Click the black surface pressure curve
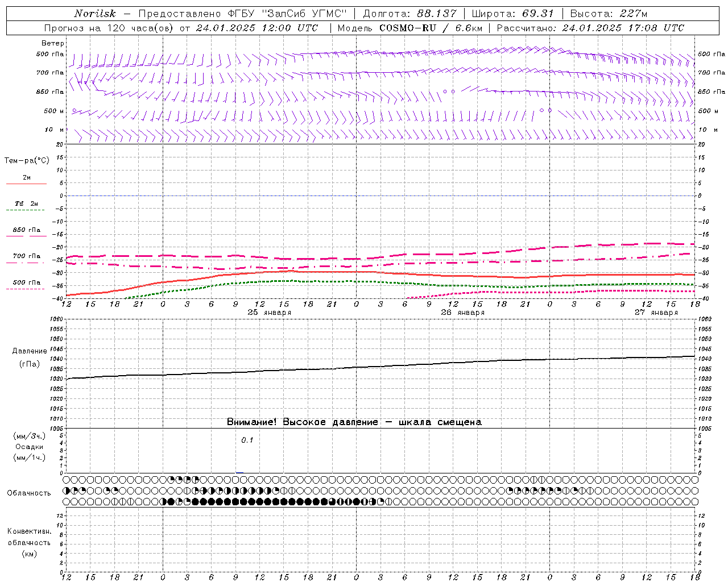Image resolution: width=728 pixels, height=582 pixels. click(381, 365)
